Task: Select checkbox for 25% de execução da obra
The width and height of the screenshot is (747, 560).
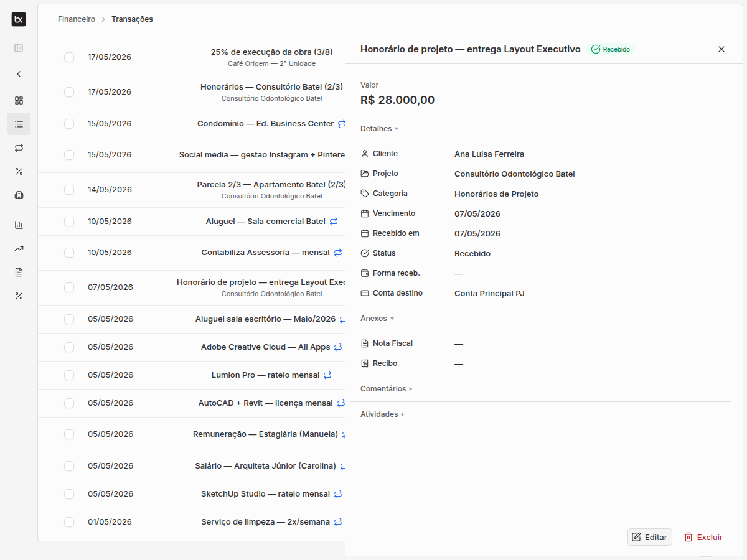Action: [69, 57]
